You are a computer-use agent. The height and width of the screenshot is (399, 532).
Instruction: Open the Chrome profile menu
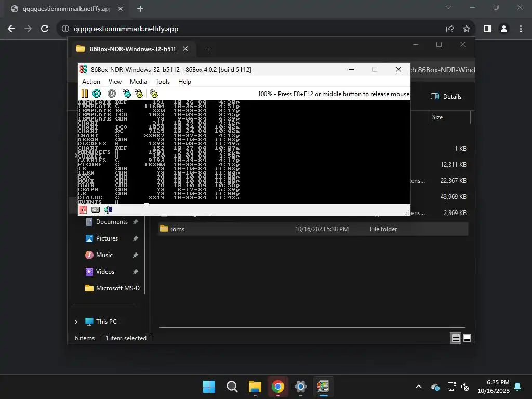[504, 29]
